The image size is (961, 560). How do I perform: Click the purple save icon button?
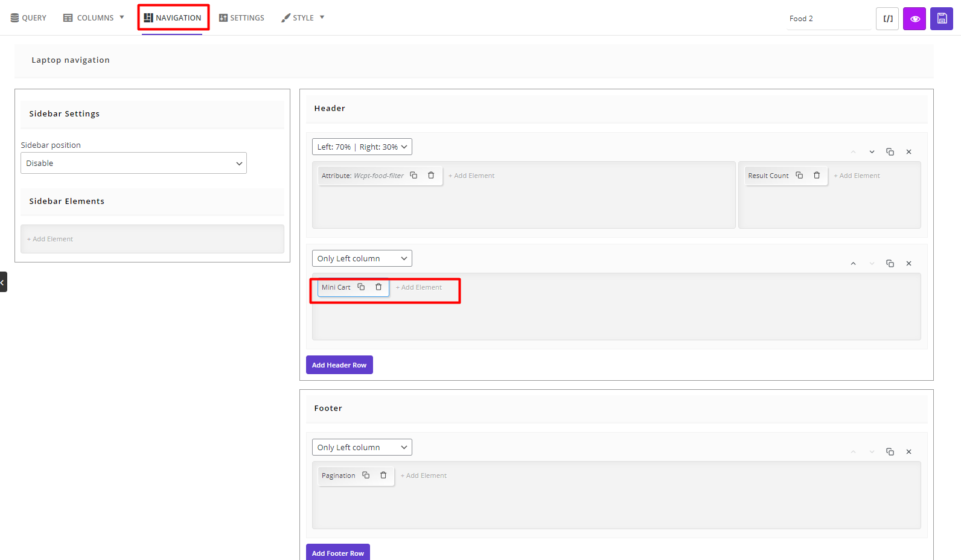[x=941, y=19]
